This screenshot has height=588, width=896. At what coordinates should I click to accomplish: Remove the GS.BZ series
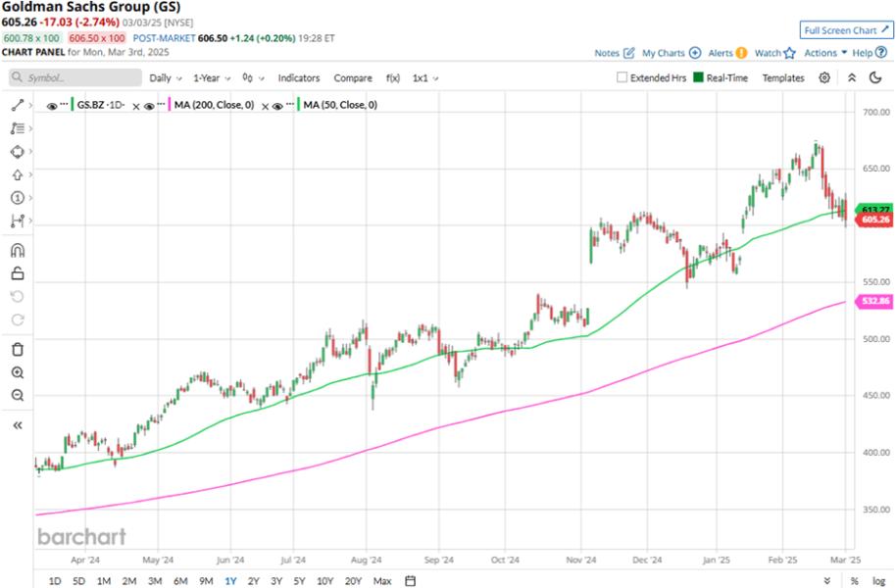[136, 106]
